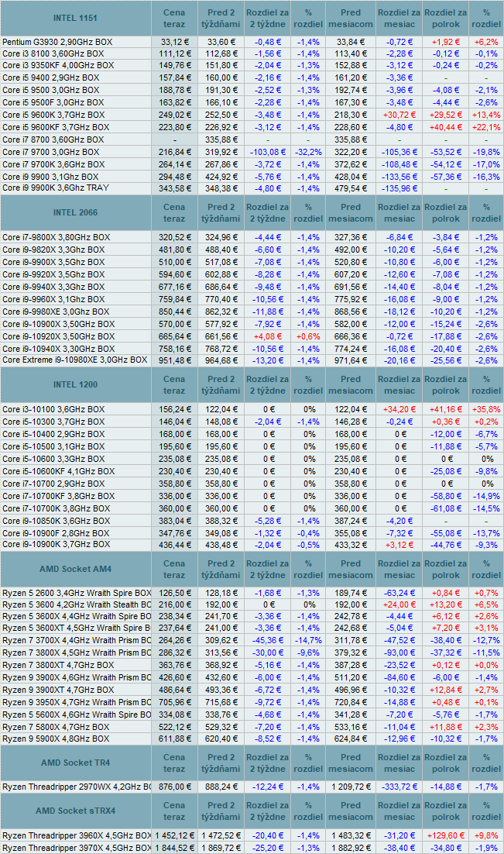Click Core i9-10850K current price 383,04 €

[x=174, y=522]
